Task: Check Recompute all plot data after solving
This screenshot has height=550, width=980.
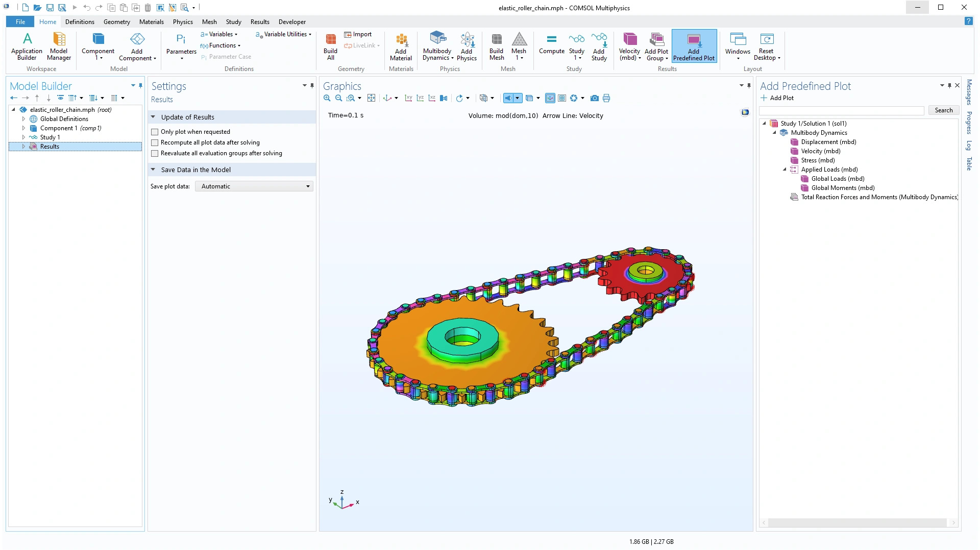Action: 155,142
